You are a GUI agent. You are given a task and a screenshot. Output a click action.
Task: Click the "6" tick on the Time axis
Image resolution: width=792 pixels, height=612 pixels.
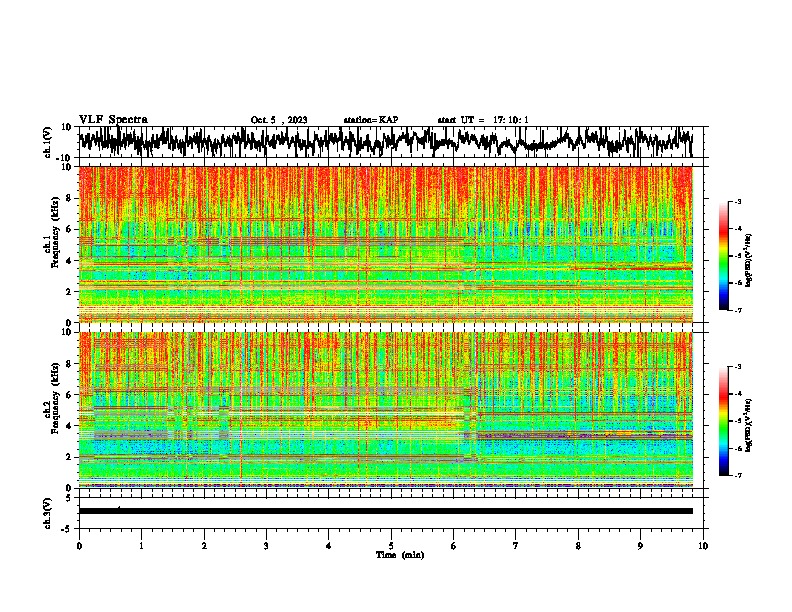point(454,546)
